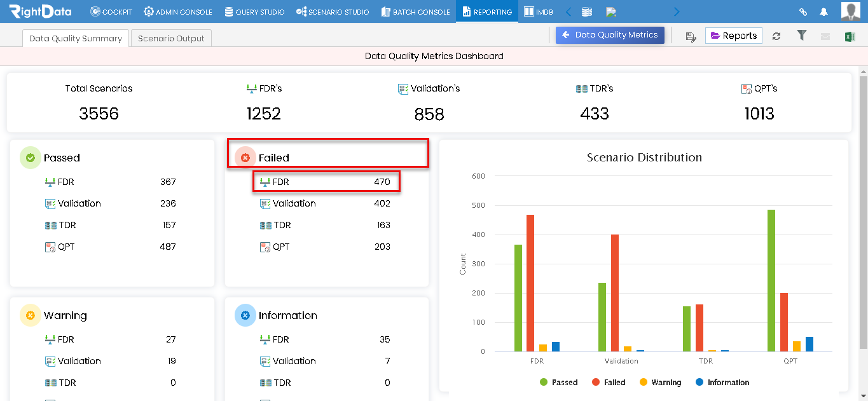
Task: Toggle the Passed series in chart legend
Action: (558, 383)
